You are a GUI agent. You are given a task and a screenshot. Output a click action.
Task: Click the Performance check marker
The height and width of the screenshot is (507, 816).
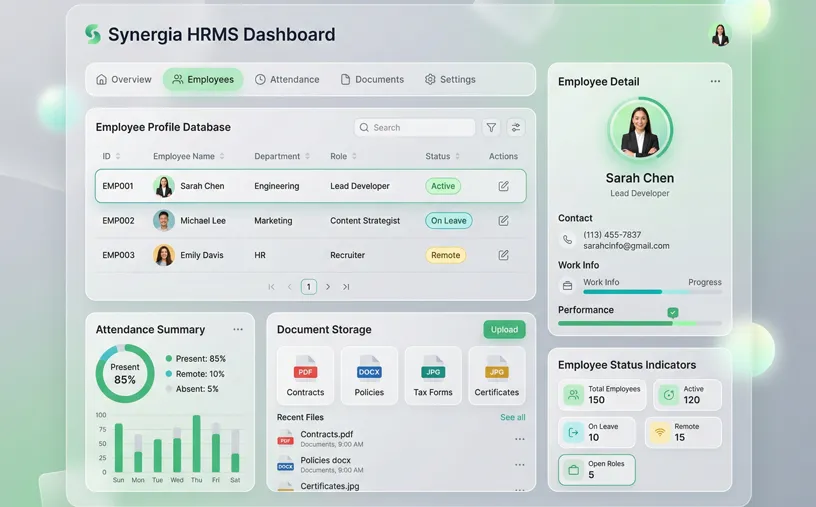pyautogui.click(x=673, y=312)
